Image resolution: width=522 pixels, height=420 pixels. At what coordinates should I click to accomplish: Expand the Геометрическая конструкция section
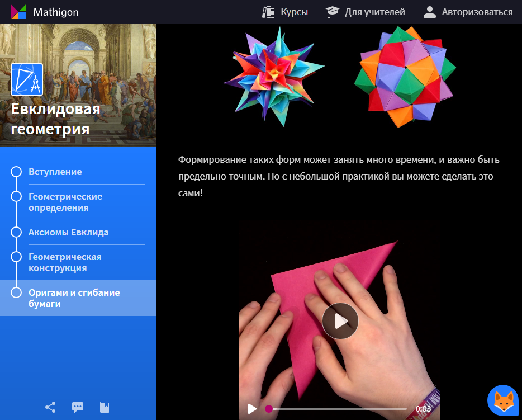point(65,262)
